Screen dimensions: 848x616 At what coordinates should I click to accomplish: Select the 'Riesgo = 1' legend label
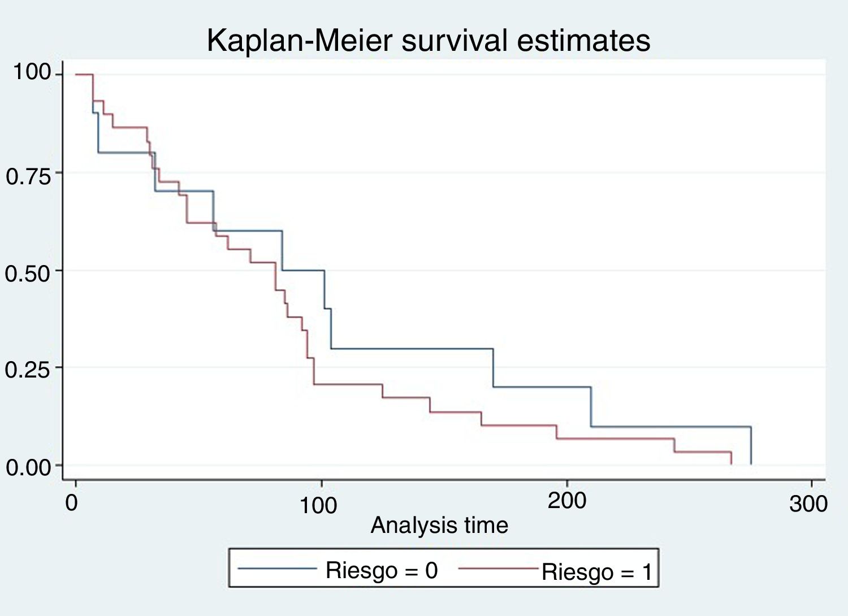click(x=597, y=572)
